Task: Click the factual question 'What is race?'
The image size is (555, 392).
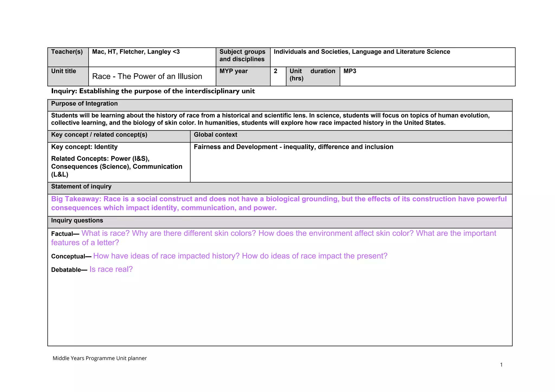Action: click(105, 233)
